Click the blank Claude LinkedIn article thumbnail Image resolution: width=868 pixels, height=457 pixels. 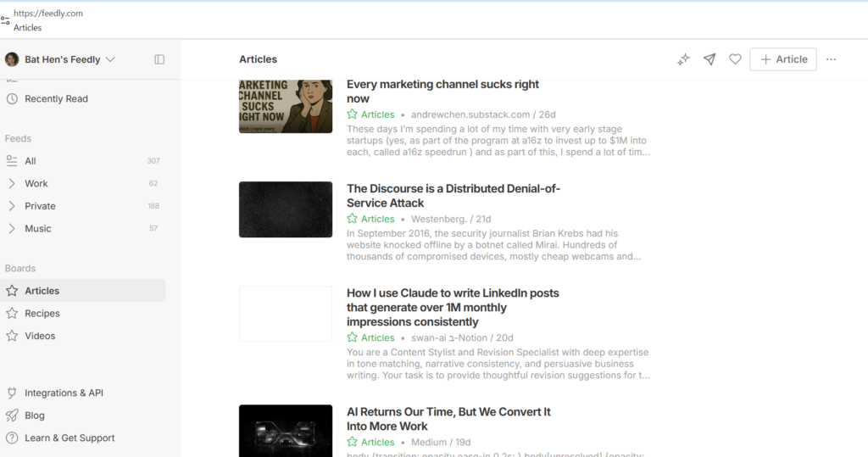coord(286,314)
